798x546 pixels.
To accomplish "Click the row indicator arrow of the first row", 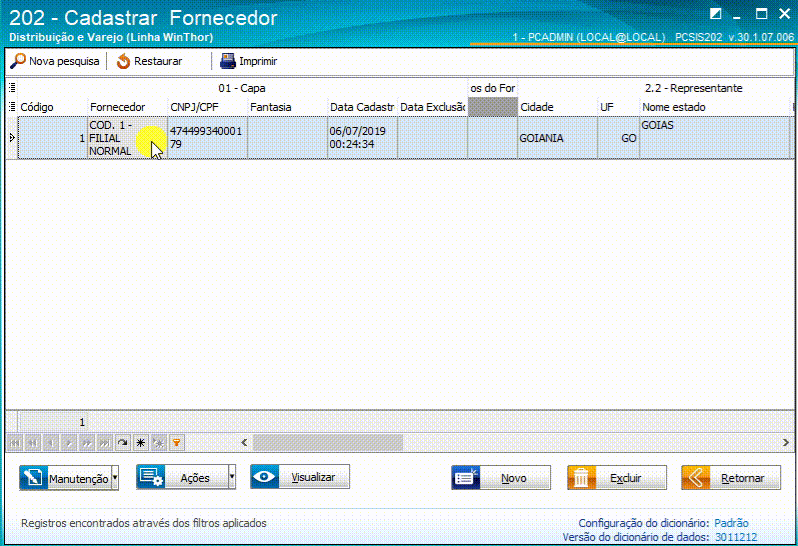I will point(12,138).
